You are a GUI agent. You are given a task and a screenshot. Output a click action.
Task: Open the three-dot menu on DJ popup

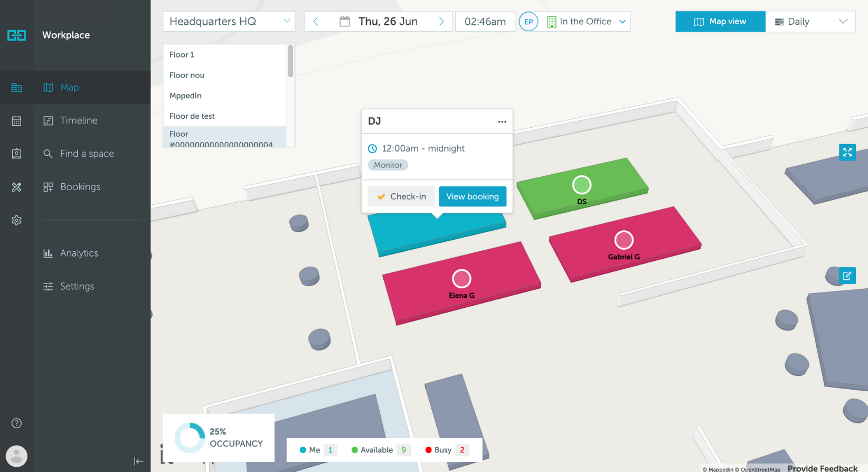pos(502,121)
